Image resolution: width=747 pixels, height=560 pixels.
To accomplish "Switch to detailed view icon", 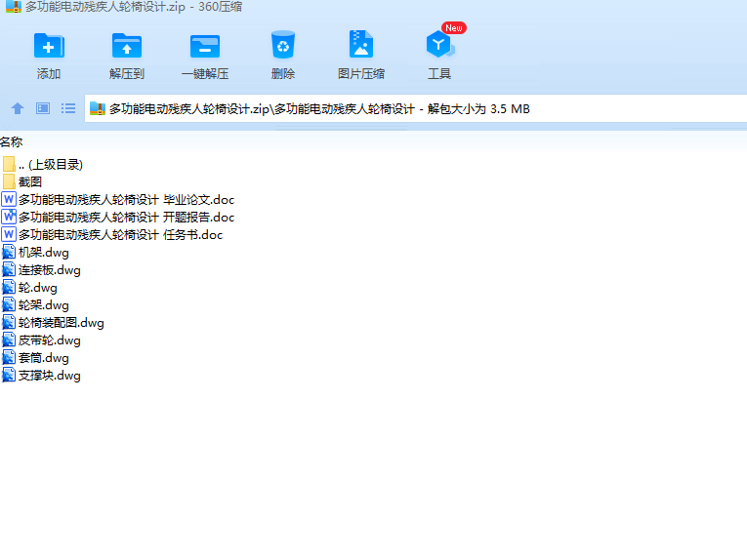I will (43, 108).
